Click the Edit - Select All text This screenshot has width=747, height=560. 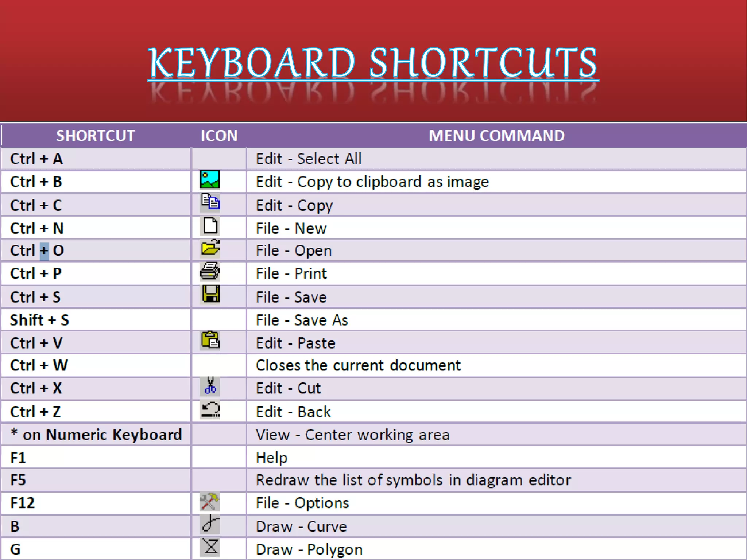tap(309, 159)
